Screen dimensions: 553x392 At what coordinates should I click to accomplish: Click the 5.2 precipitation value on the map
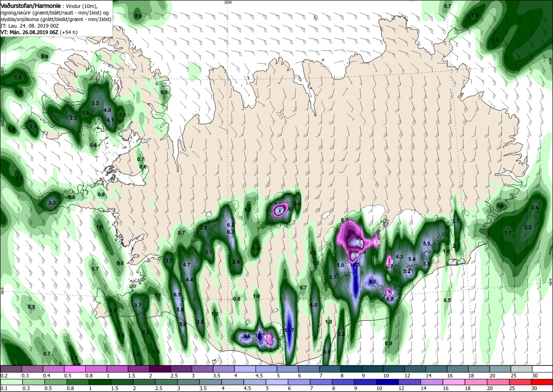(x=407, y=272)
